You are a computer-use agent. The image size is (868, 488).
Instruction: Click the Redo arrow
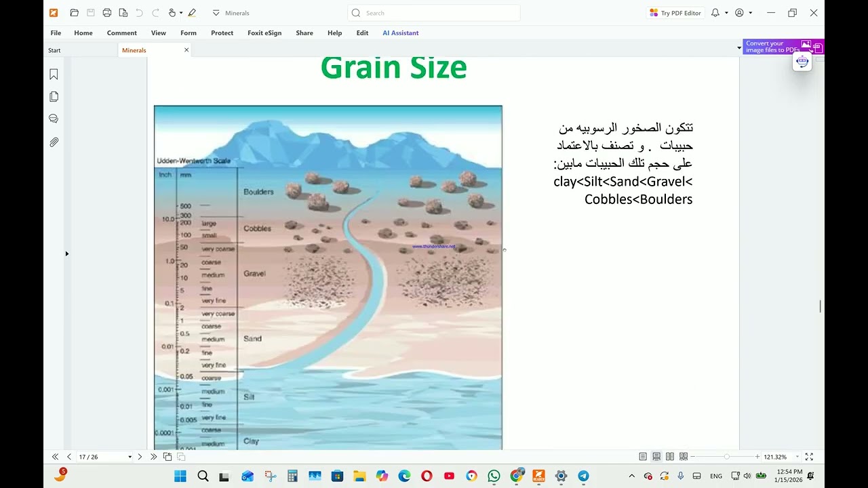155,13
